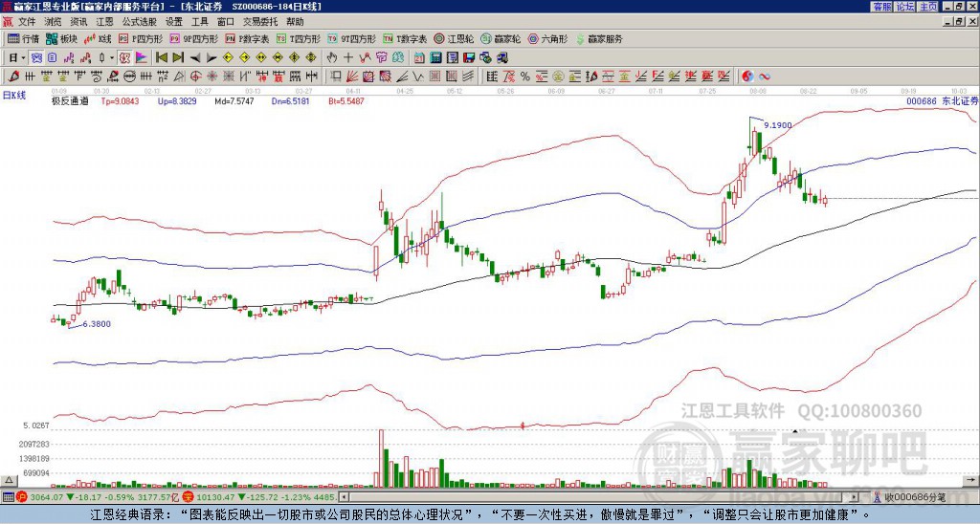Select the circle-with-line drawing tool
The height and width of the screenshot is (524, 980).
click(129, 76)
